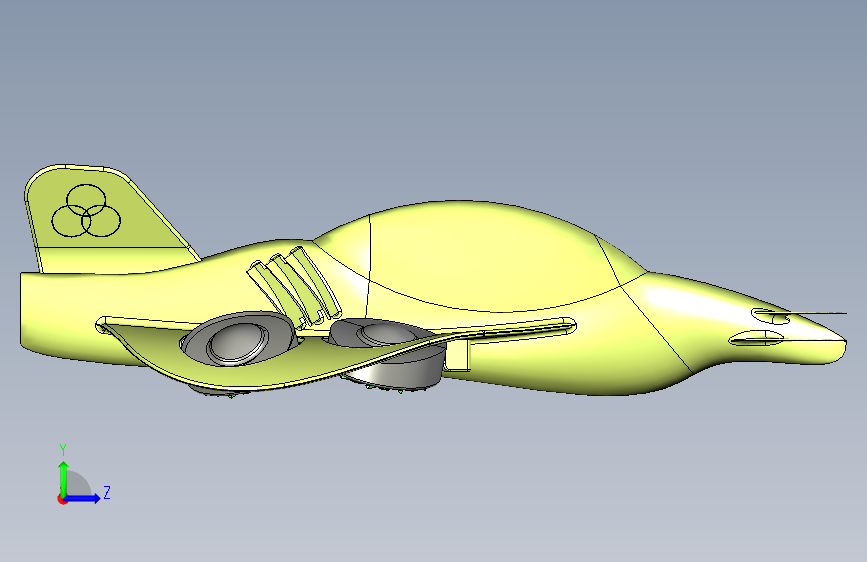Select the three-circle emblem on the tail fin
Viewport: 867px width, 562px height.
click(x=86, y=211)
